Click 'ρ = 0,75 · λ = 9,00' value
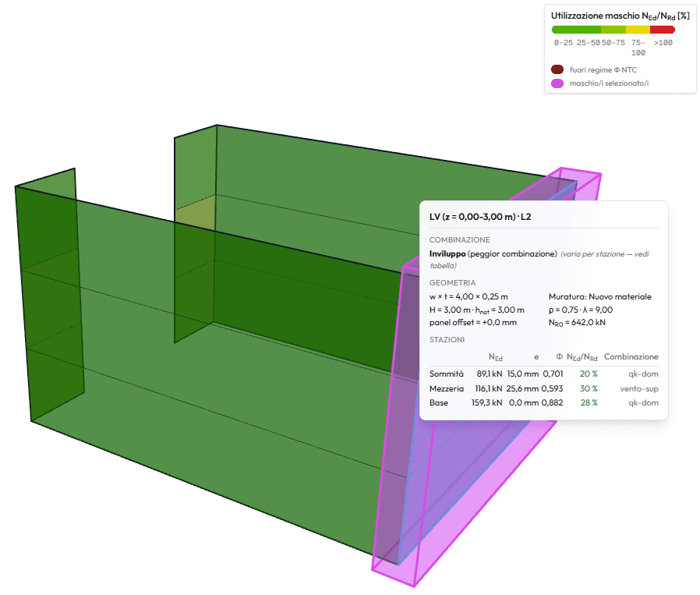Image resolution: width=700 pixels, height=595 pixels. coord(581,310)
